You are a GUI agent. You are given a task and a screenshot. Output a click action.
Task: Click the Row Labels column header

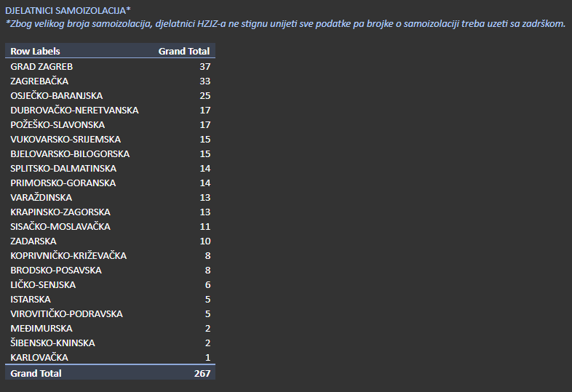point(35,52)
